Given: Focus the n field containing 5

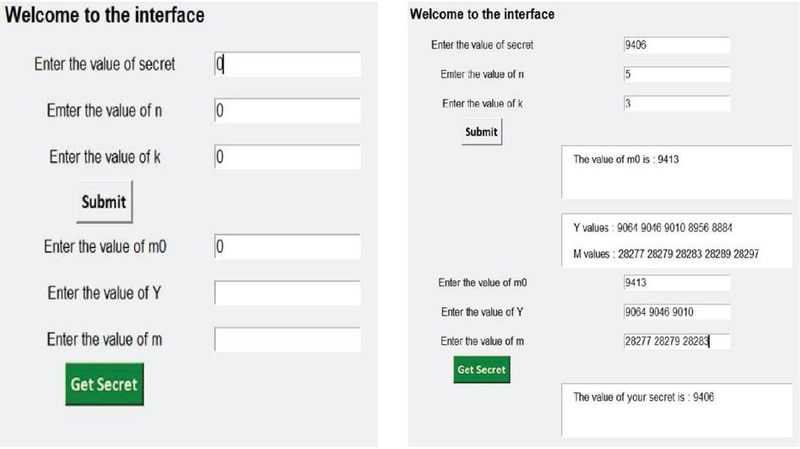Looking at the screenshot, I should click(675, 74).
